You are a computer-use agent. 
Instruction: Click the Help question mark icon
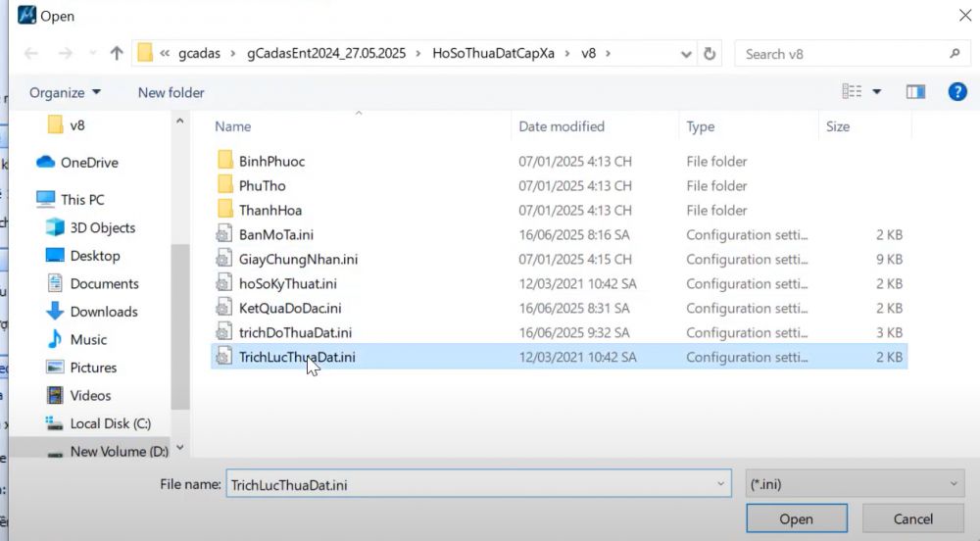pyautogui.click(x=957, y=92)
